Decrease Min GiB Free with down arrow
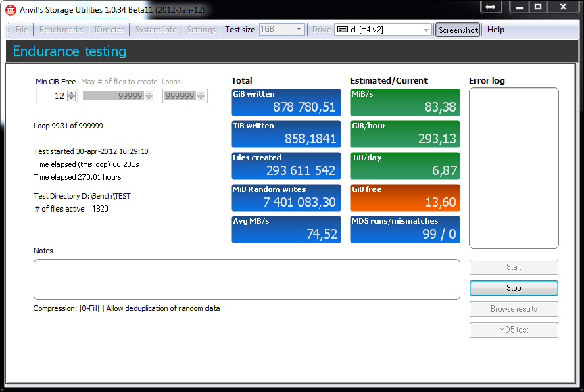584x392 pixels. pyautogui.click(x=72, y=99)
